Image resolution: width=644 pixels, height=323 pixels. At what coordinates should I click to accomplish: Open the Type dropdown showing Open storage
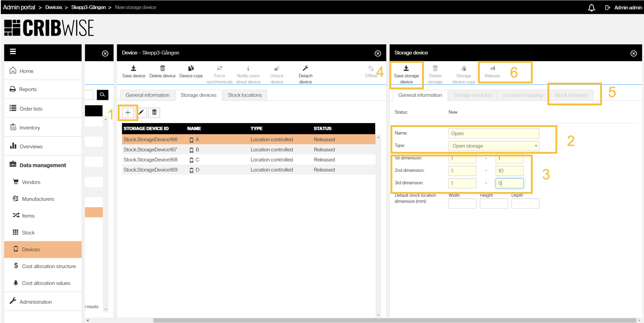(493, 146)
